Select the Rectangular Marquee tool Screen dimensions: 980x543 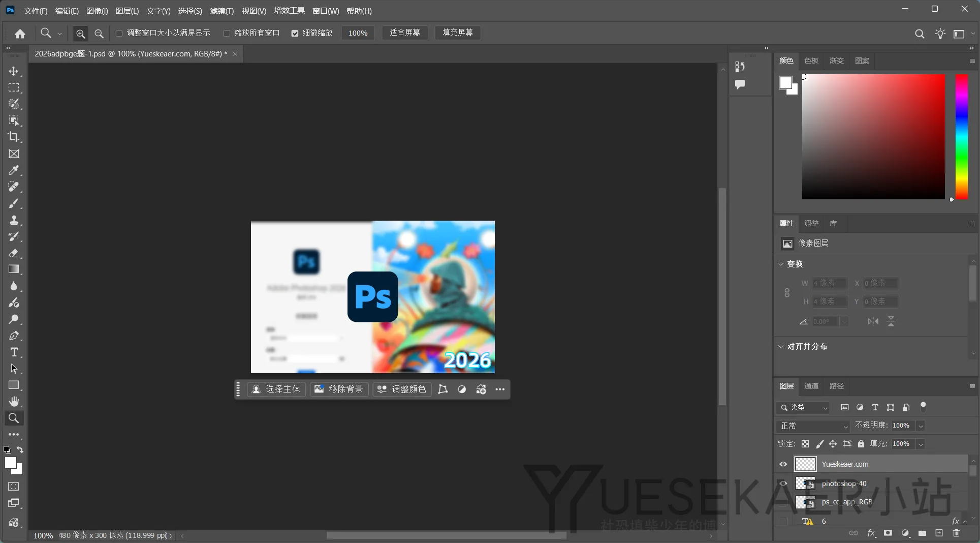(14, 87)
